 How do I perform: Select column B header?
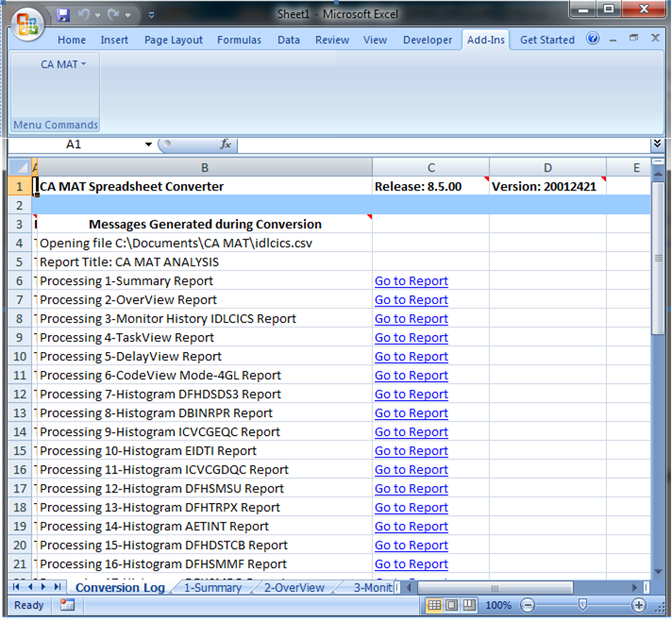205,168
